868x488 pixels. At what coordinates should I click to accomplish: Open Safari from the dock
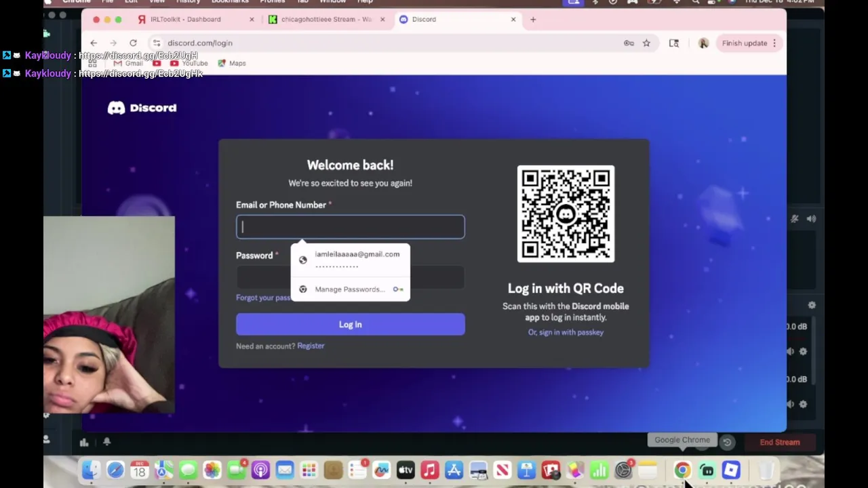(x=115, y=470)
